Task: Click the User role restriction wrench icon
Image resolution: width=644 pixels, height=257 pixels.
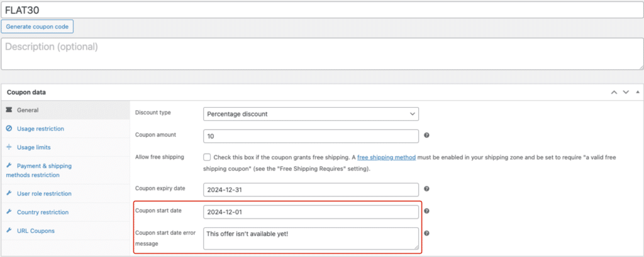Action: 9,193
